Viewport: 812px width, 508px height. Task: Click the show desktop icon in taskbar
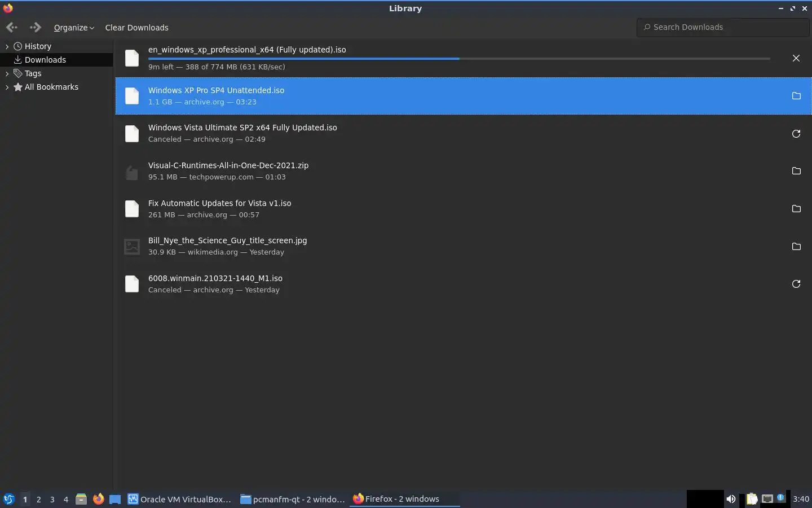point(115,499)
